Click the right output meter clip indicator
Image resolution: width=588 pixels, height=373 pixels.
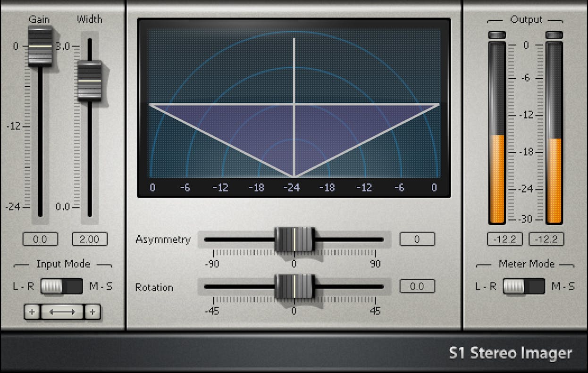click(x=554, y=34)
